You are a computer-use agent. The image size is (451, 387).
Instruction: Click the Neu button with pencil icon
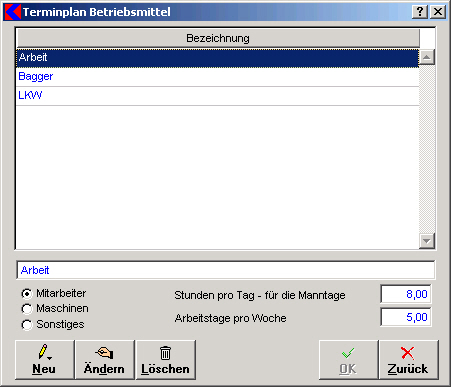click(x=44, y=360)
